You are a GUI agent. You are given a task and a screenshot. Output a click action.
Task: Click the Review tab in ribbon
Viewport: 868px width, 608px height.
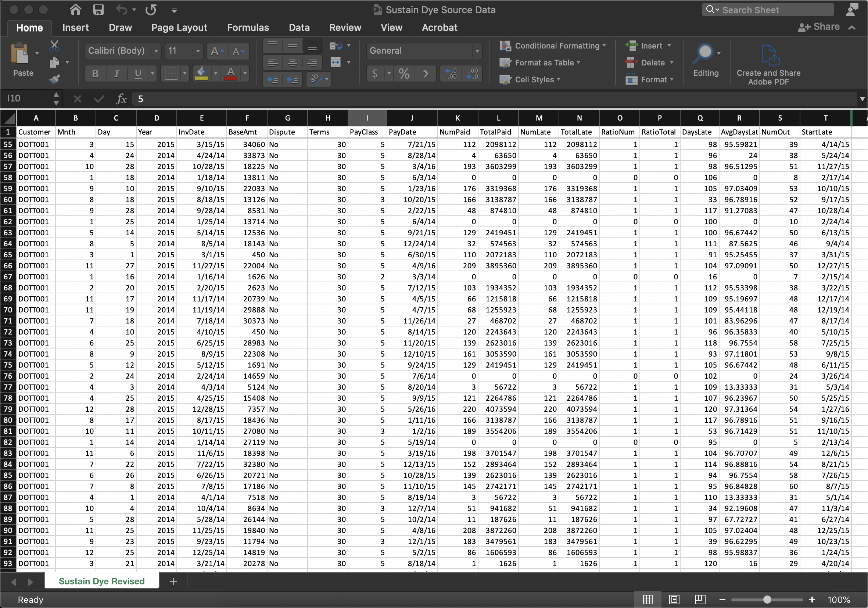point(344,28)
